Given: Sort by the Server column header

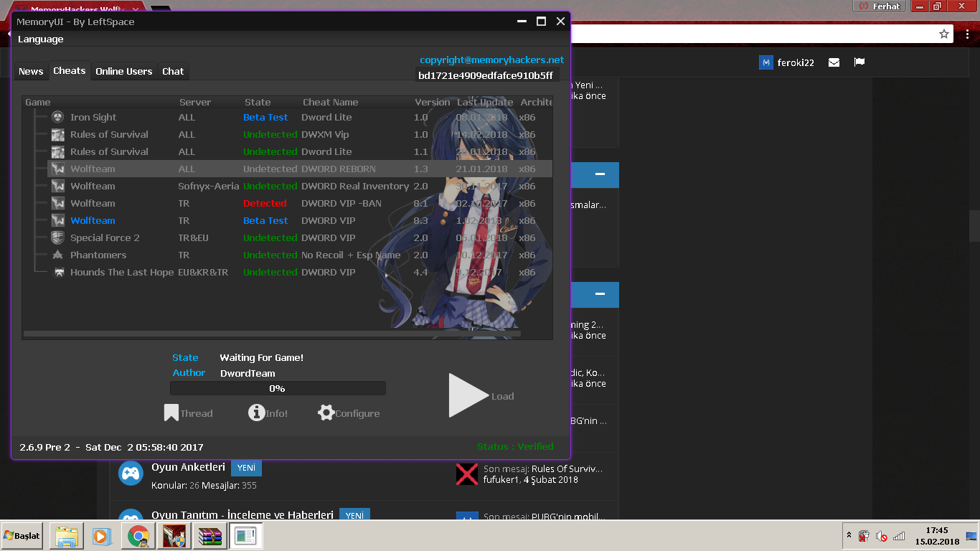Looking at the screenshot, I should (195, 102).
